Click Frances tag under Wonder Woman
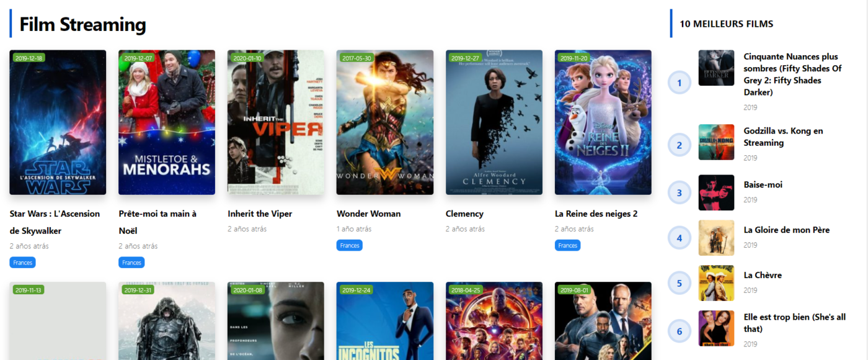 click(350, 245)
